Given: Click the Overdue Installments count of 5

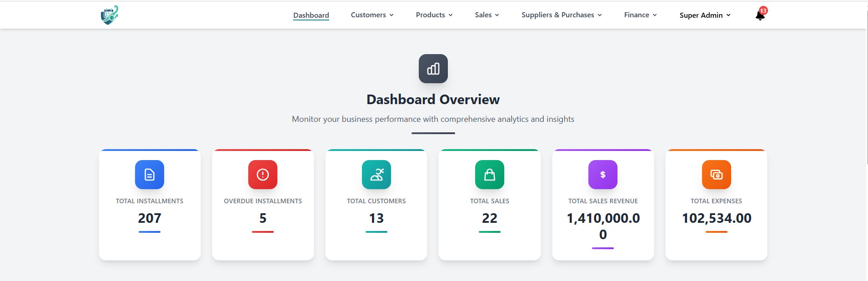Looking at the screenshot, I should coord(263,218).
